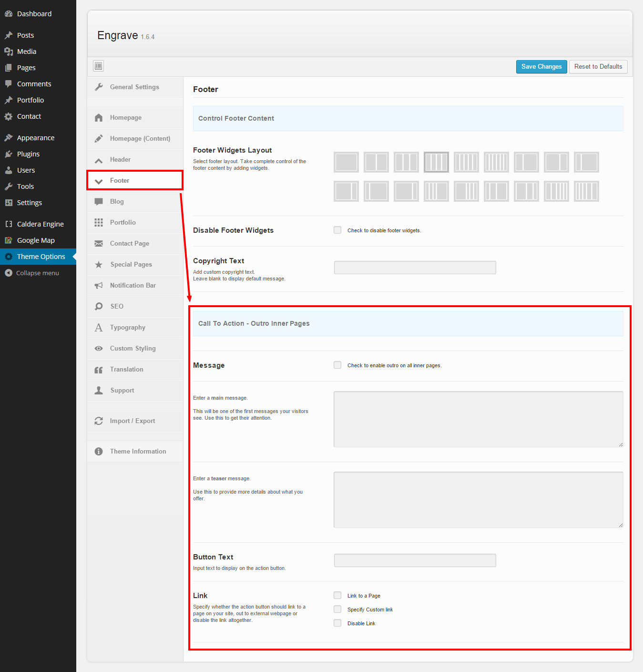The height and width of the screenshot is (672, 643).
Task: Click the house icon for Homepage options
Action: point(99,118)
